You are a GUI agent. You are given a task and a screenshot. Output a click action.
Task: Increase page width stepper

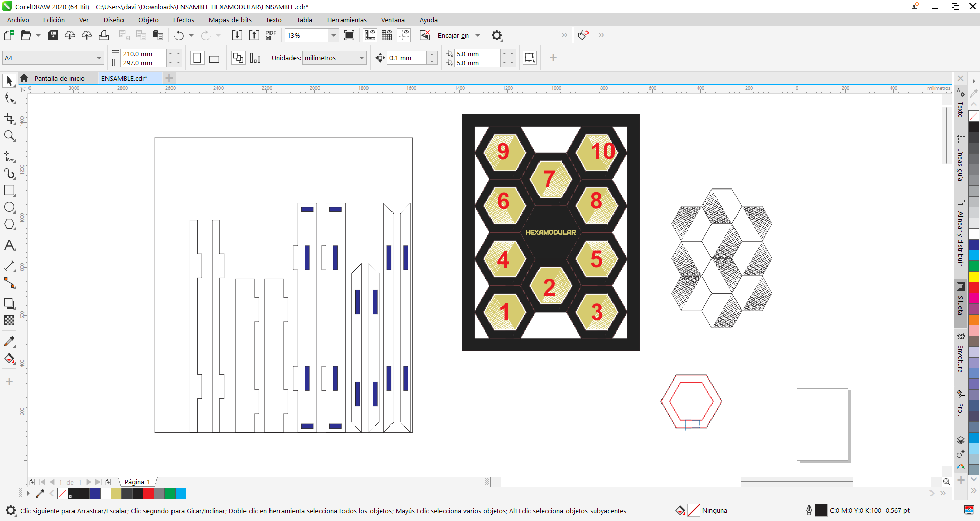(x=179, y=53)
